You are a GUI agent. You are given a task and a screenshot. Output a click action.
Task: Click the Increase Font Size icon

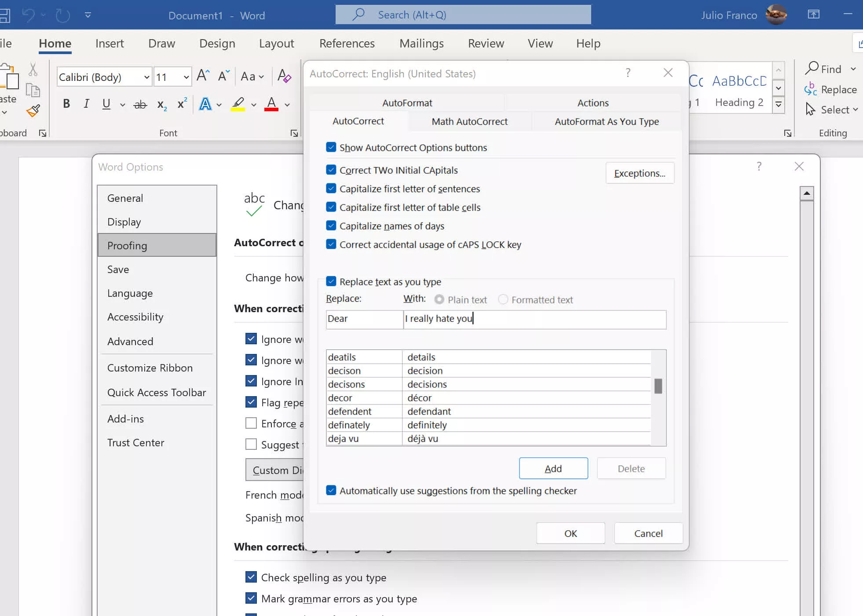point(203,76)
